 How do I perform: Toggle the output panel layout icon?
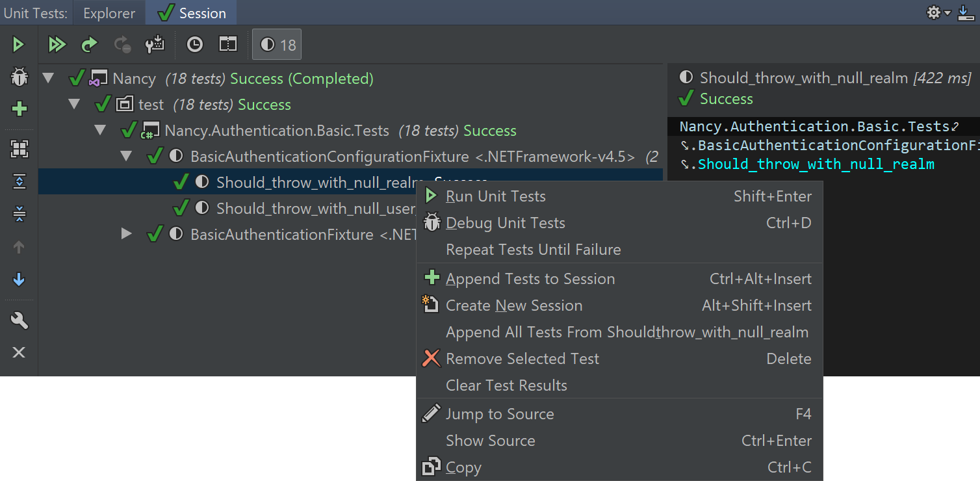coord(228,44)
